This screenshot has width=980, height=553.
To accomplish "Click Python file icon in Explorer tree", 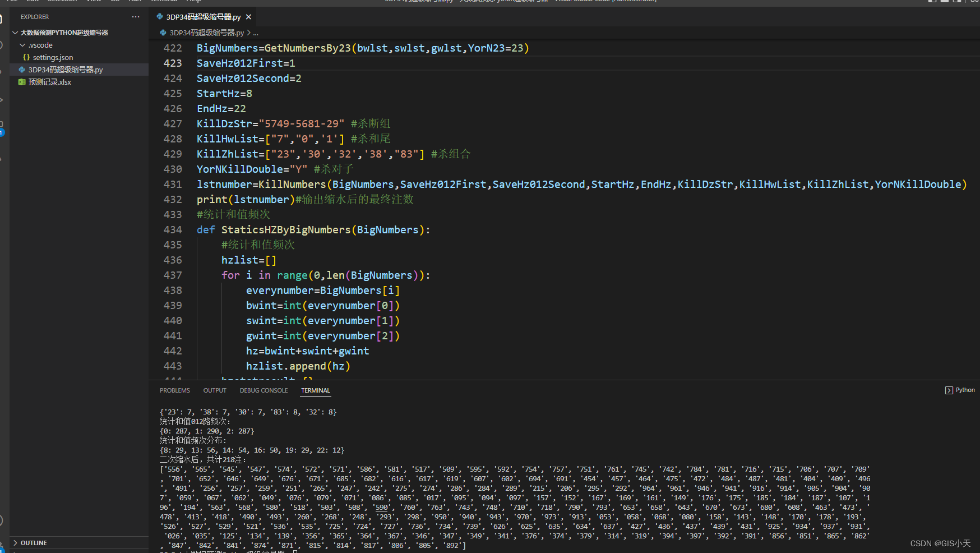I will (22, 70).
